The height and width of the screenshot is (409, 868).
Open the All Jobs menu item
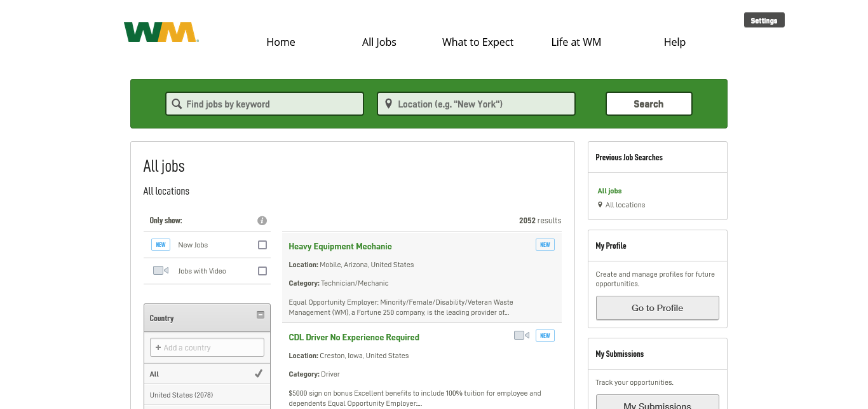click(x=379, y=42)
